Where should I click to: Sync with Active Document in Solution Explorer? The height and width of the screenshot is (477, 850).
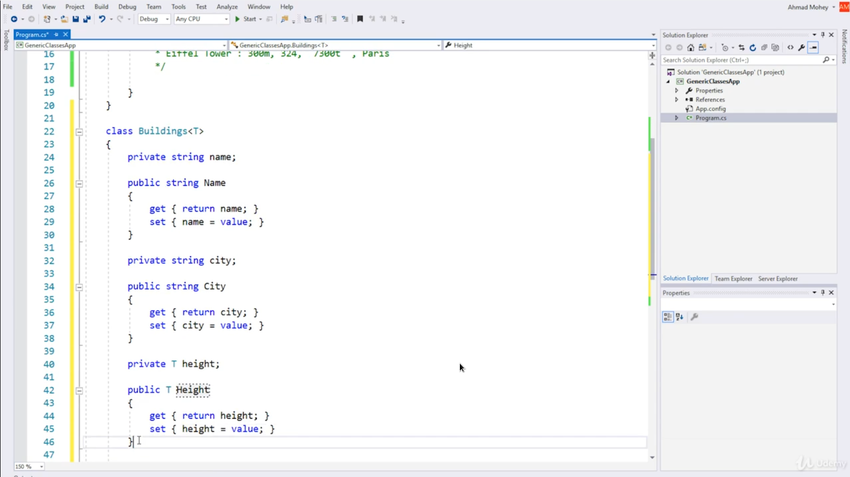(x=742, y=48)
